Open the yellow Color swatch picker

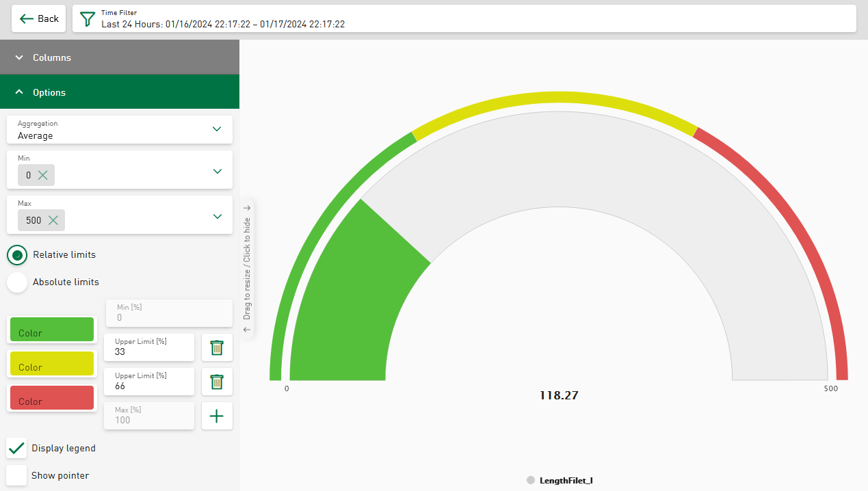click(x=52, y=364)
